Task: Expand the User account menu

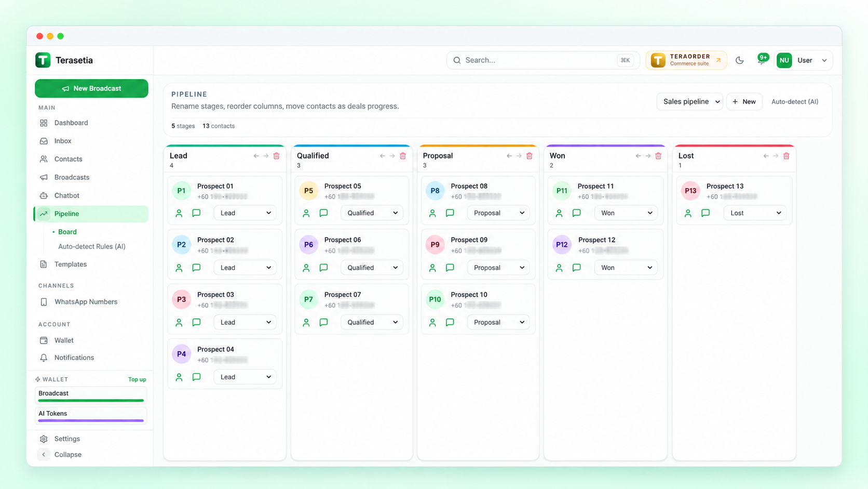Action: (x=804, y=60)
